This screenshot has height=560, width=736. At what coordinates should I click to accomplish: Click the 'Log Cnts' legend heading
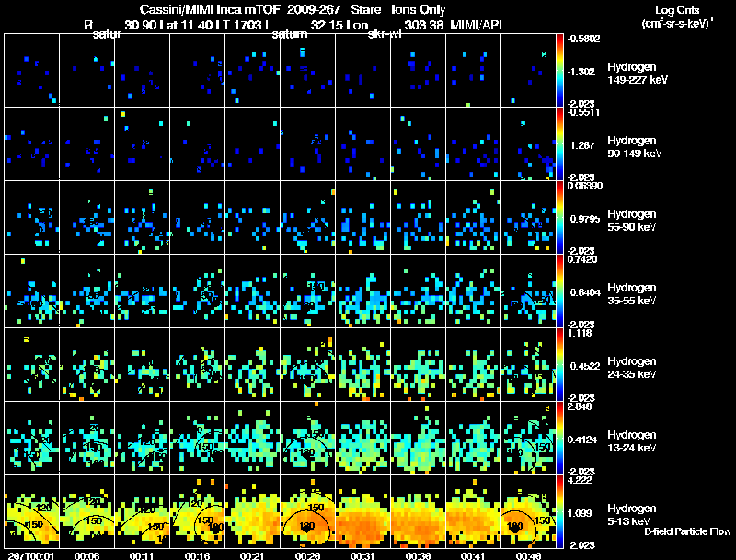[676, 10]
